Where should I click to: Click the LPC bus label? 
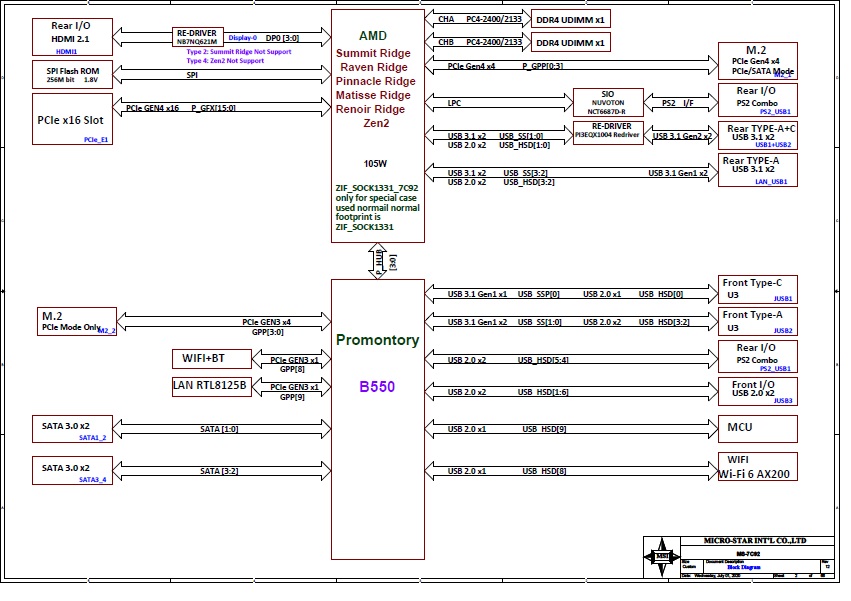(454, 103)
